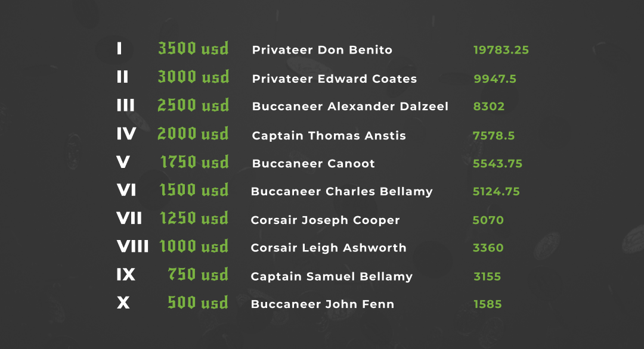Select Corsair Leigh Ashworth

tap(329, 248)
